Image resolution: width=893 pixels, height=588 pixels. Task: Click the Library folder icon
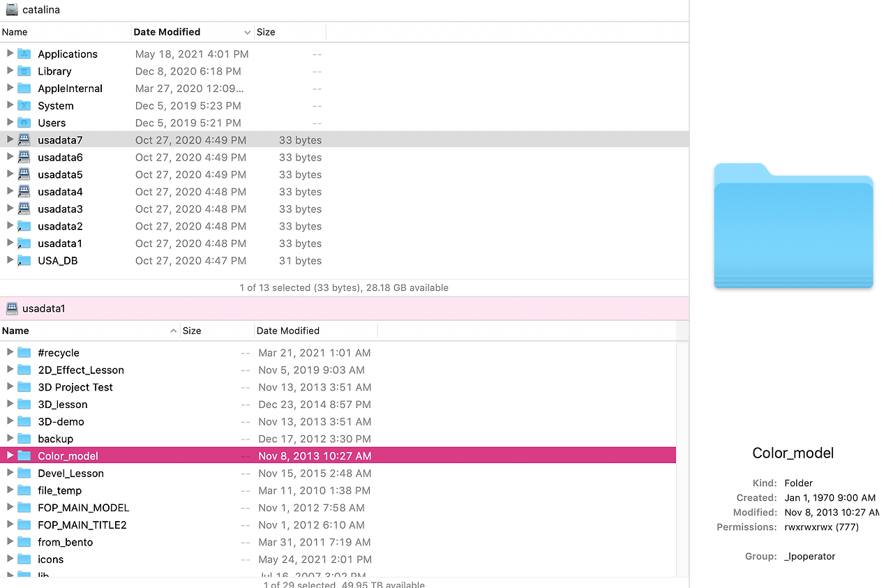pos(24,71)
